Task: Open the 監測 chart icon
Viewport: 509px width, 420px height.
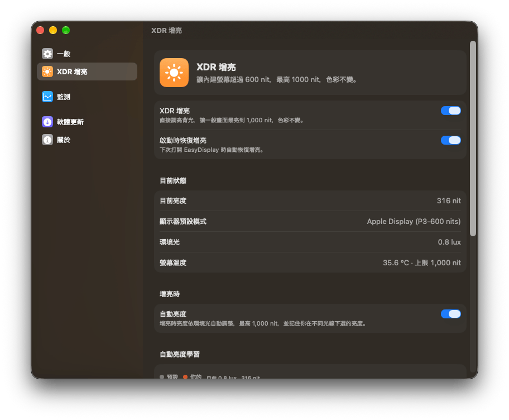Action: click(47, 97)
